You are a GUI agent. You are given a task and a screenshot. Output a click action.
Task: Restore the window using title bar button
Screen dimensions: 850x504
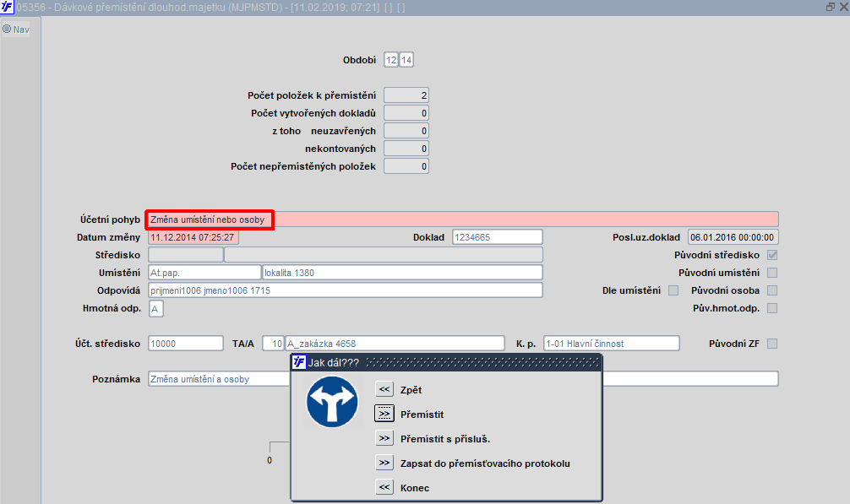click(x=831, y=7)
